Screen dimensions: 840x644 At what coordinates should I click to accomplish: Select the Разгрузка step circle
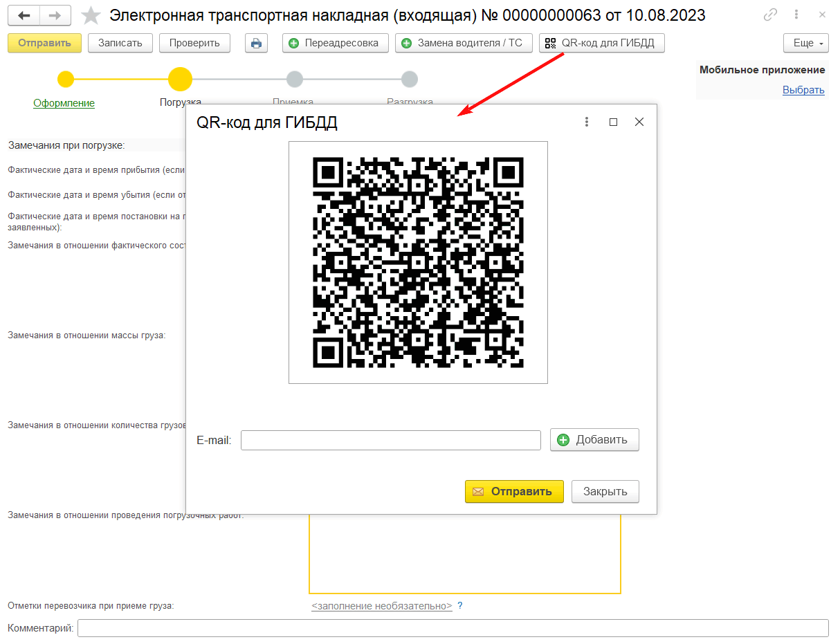[410, 79]
